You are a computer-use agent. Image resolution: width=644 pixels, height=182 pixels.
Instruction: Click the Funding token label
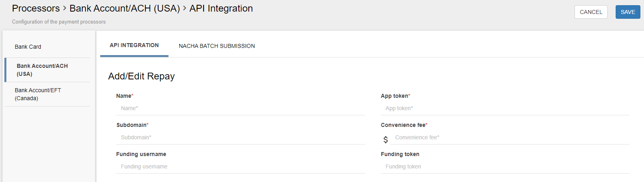[400, 154]
